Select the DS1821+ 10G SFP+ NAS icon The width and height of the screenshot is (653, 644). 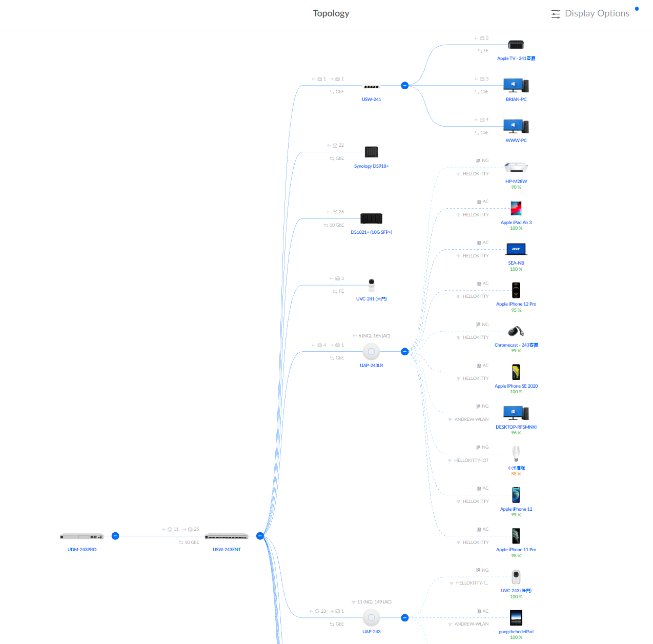[371, 218]
